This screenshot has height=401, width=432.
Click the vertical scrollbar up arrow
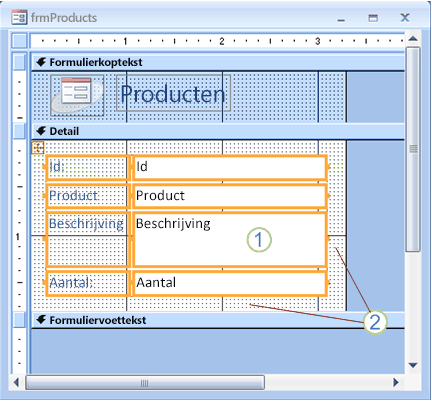point(413,39)
